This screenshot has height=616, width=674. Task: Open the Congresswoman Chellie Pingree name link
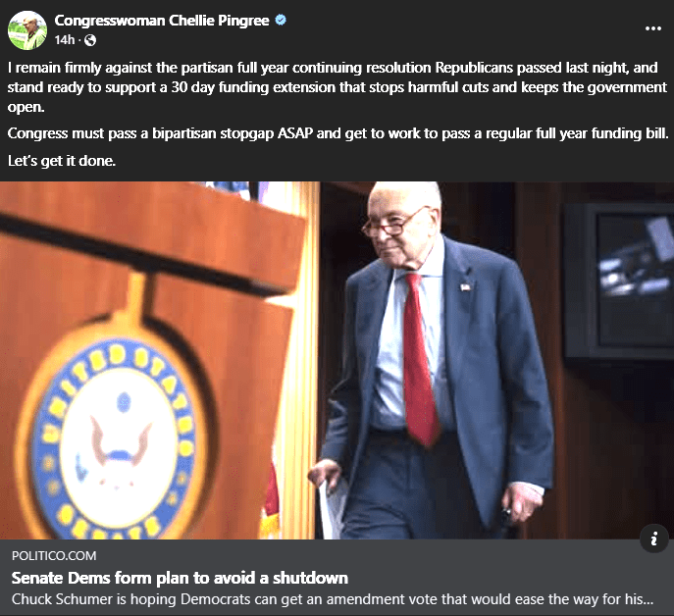point(162,21)
